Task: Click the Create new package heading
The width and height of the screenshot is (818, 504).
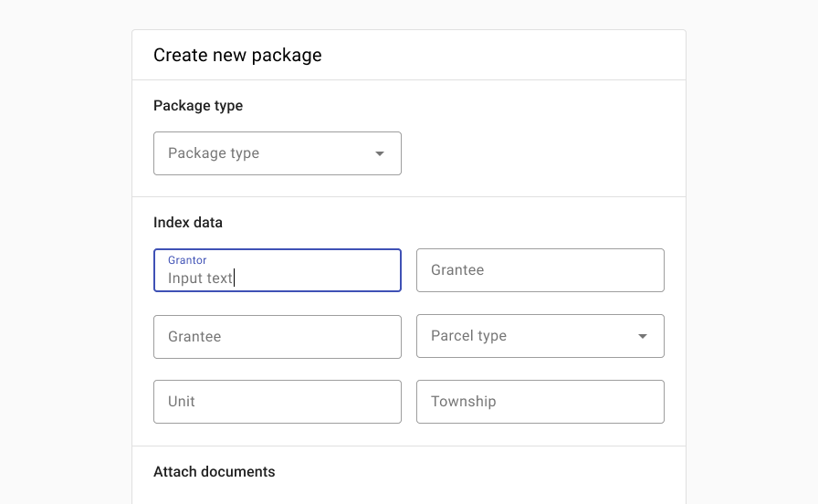Action: [x=237, y=56]
